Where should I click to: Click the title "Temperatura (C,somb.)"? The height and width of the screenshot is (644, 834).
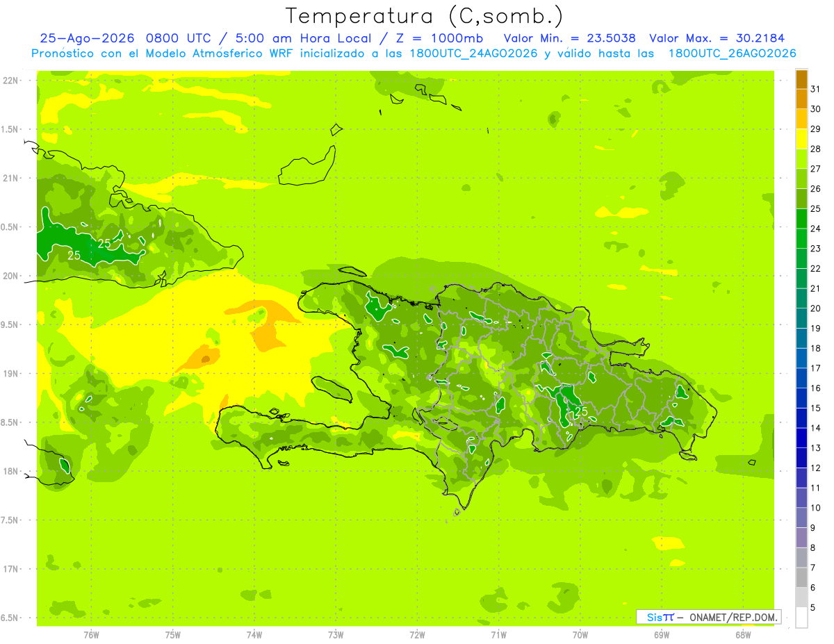[425, 16]
